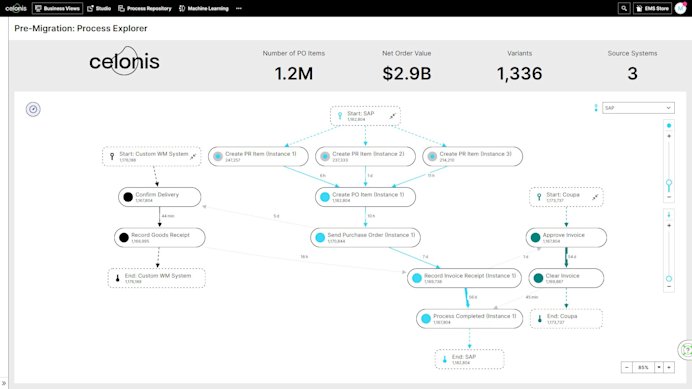Decrease connections with lower slider minus
The height and width of the screenshot is (389, 692).
pos(669,287)
